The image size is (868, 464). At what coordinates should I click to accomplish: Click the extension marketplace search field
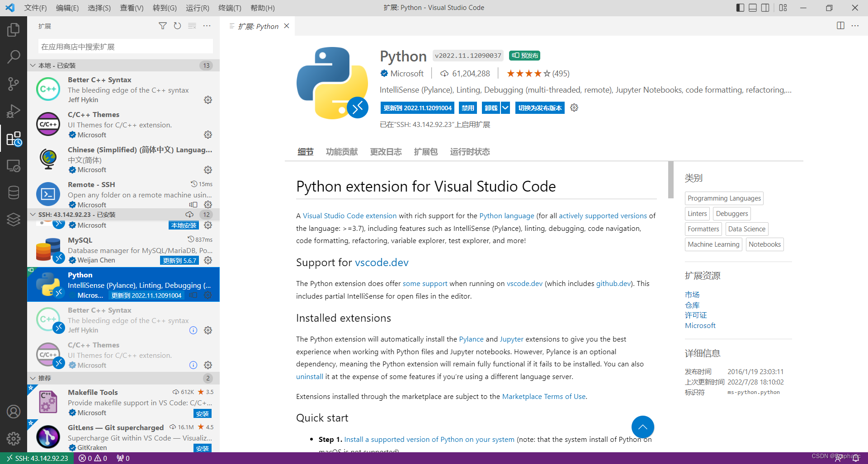click(125, 47)
